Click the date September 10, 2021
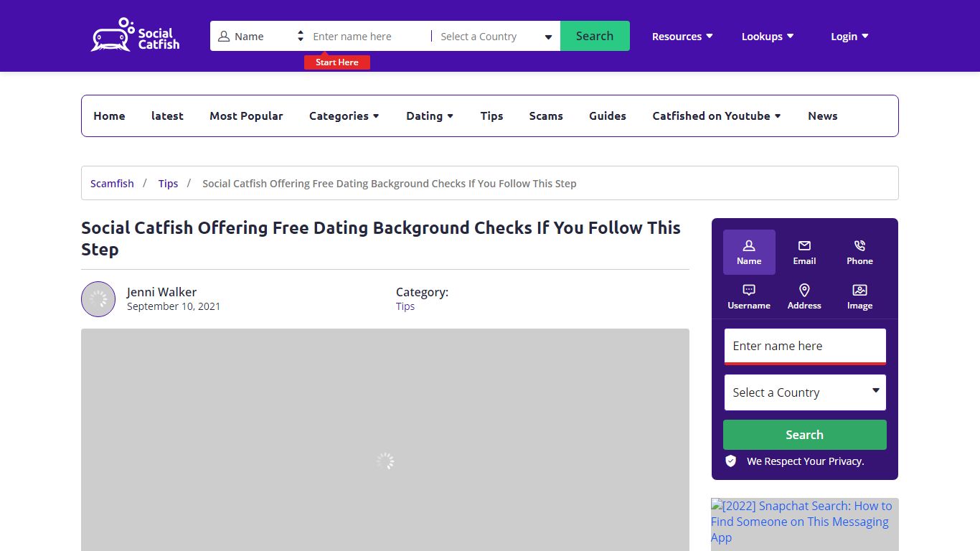Screen dimensions: 980x551 [x=174, y=306]
